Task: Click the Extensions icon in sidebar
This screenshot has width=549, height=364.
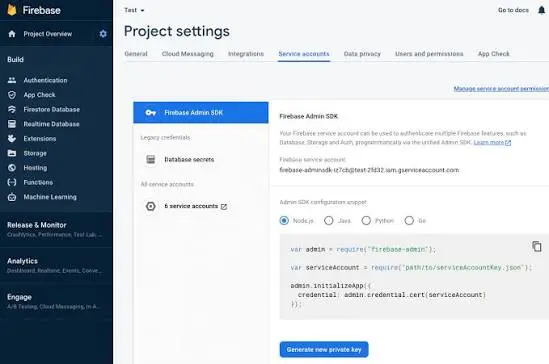Action: (x=12, y=139)
